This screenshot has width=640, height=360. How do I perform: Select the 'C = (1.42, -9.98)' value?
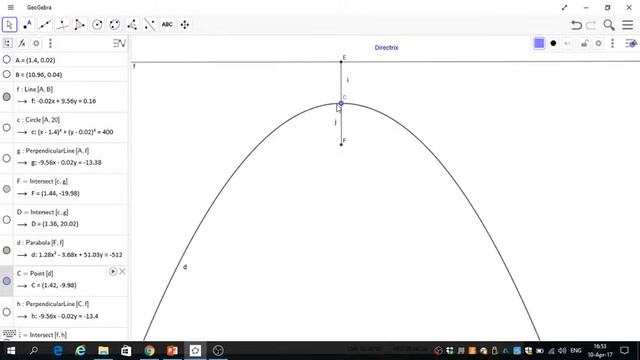pyautogui.click(x=54, y=285)
